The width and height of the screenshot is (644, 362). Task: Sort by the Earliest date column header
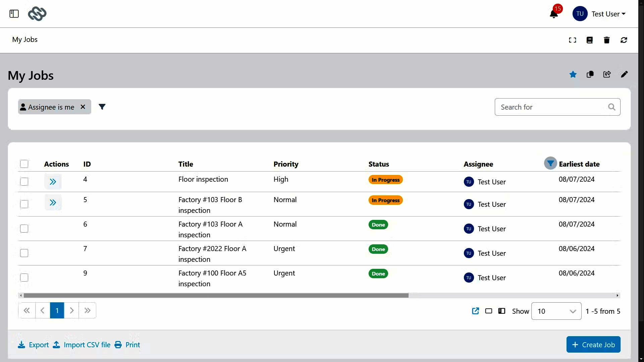click(x=579, y=164)
